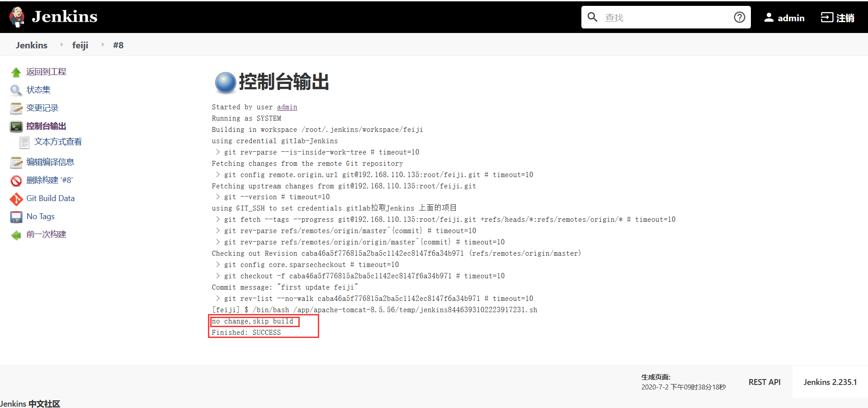Screen dimensions: 868x408
Task: Open admin link in console output
Action: tap(287, 107)
